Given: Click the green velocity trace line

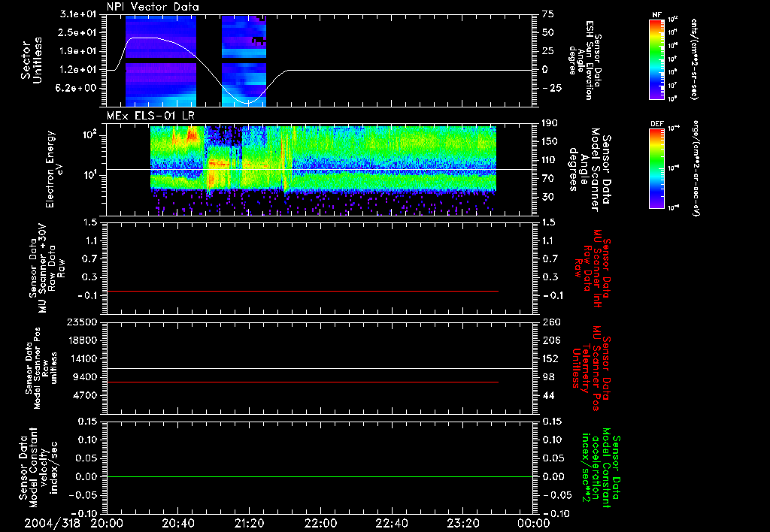Looking at the screenshot, I should click(320, 477).
